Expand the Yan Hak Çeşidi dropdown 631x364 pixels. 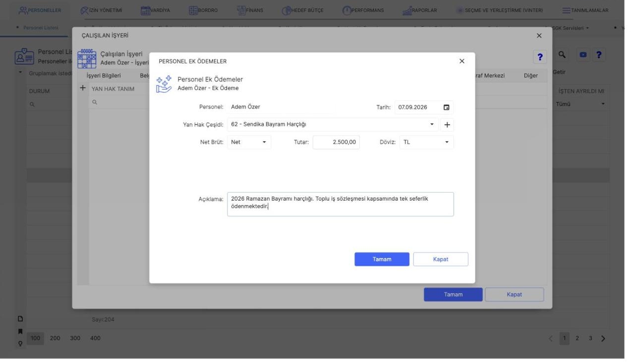click(x=432, y=124)
